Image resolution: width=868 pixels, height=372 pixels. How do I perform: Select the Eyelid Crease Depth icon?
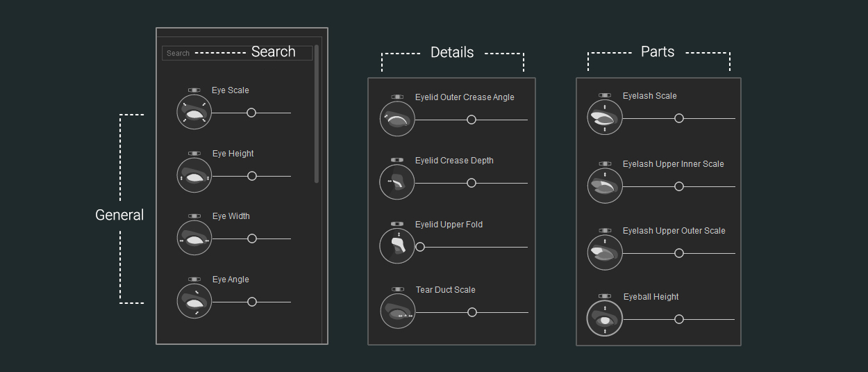(x=397, y=183)
